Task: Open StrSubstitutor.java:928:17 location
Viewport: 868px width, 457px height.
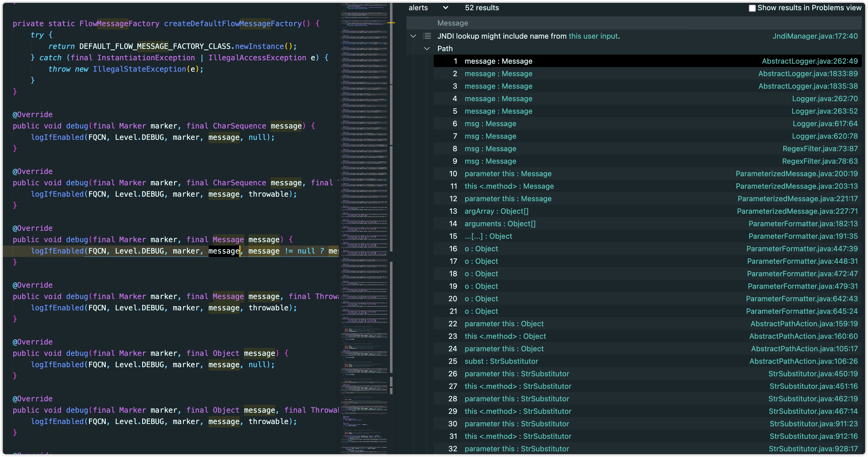Action: (x=813, y=448)
